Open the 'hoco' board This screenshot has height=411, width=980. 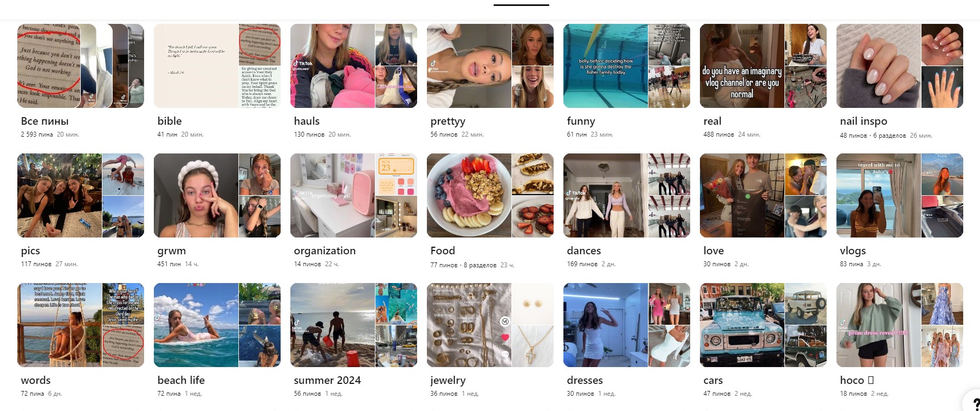[900, 325]
